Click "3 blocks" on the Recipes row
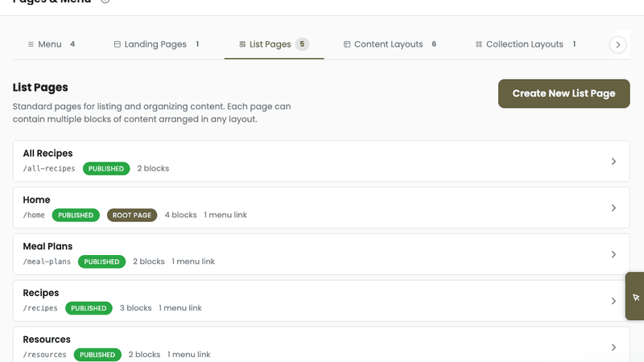The width and height of the screenshot is (644, 362). 135,308
